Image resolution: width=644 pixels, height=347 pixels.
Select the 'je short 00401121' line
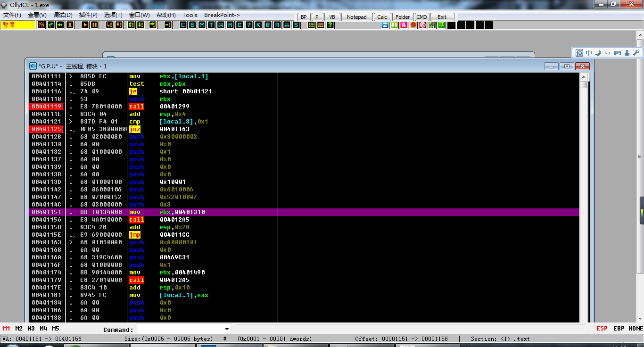pyautogui.click(x=304, y=91)
